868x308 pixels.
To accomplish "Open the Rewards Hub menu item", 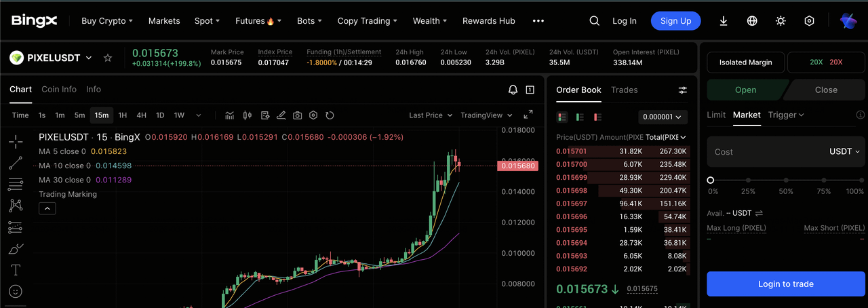I will 489,21.
